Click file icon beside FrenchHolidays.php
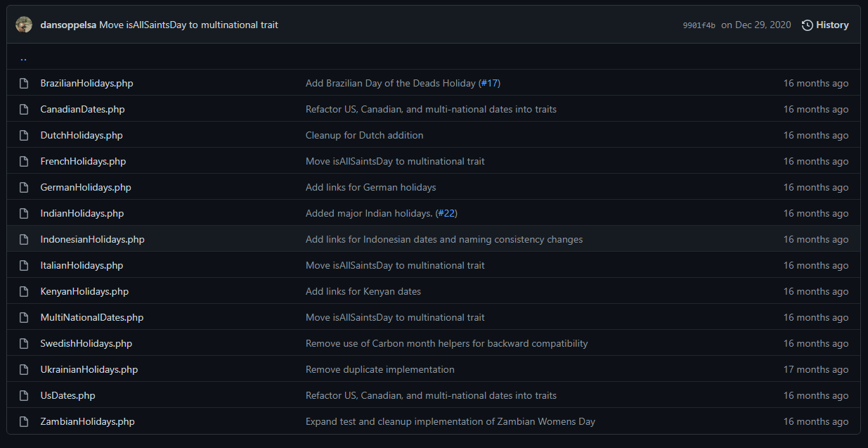The height and width of the screenshot is (448, 868). (24, 161)
